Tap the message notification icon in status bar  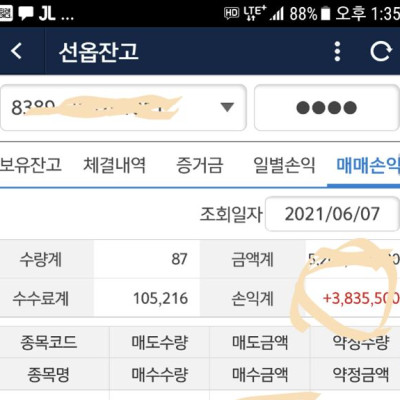pyautogui.click(x=26, y=13)
